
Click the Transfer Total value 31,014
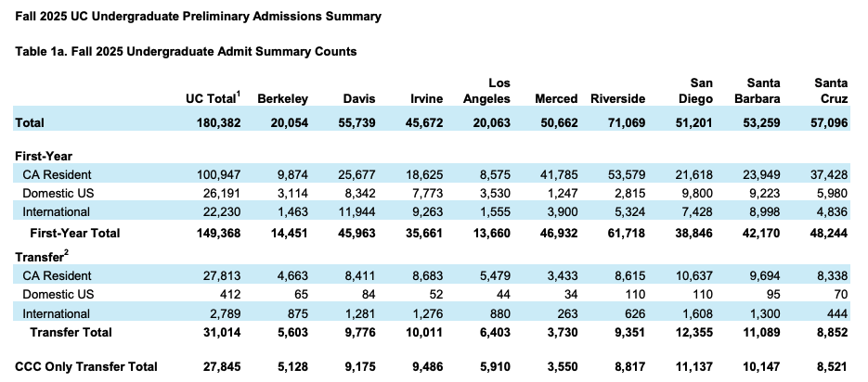(x=222, y=332)
